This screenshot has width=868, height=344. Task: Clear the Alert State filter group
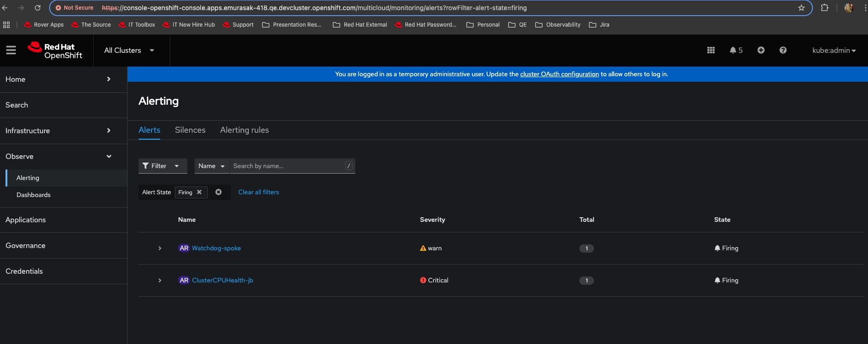(218, 192)
